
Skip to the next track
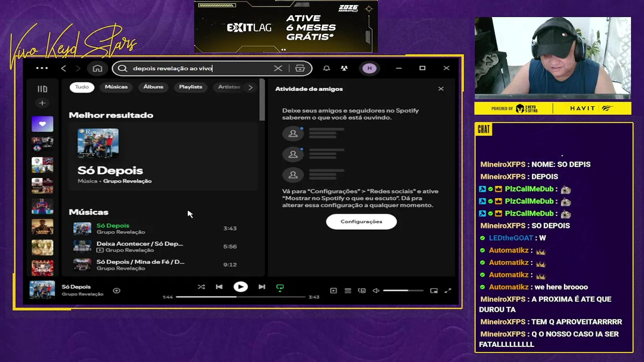click(x=262, y=287)
